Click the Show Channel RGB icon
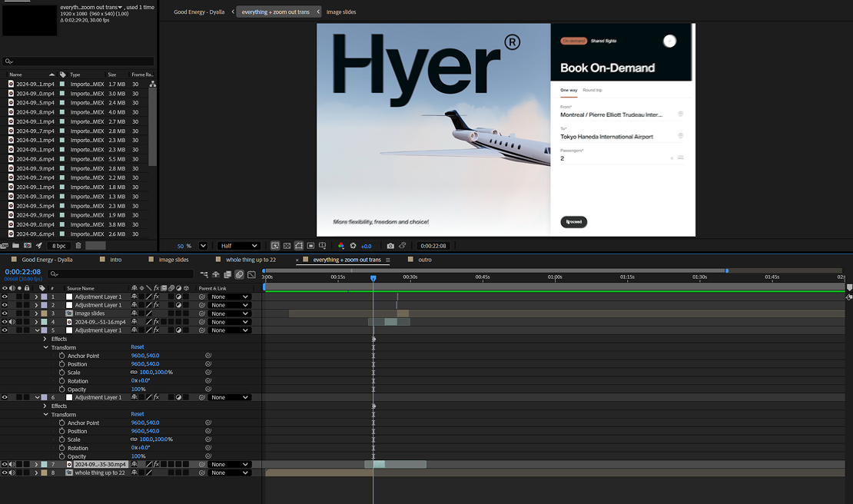 [x=341, y=246]
